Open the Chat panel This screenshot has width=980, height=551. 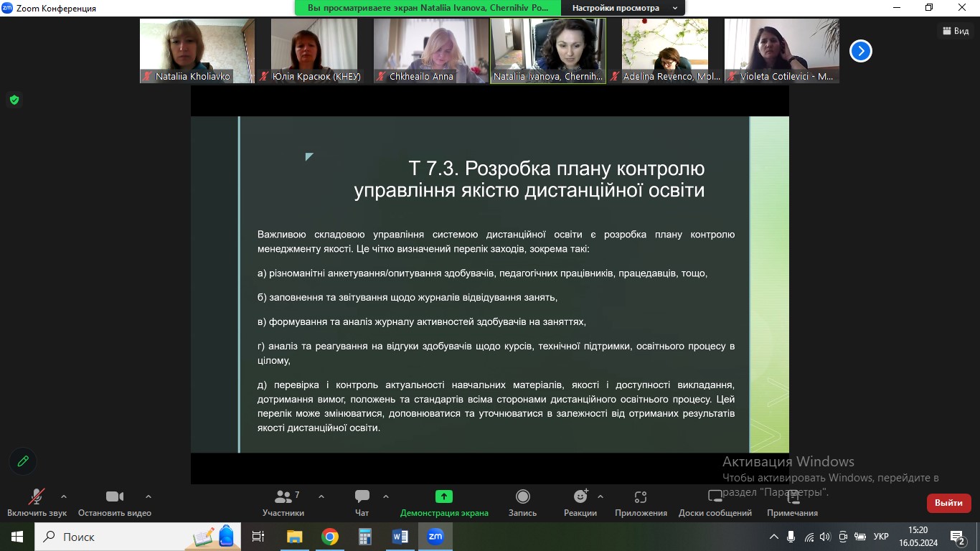362,502
